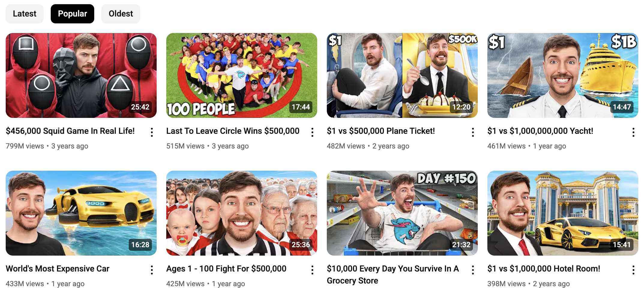Image resolution: width=644 pixels, height=288 pixels.
Task: Open more options for Last To Leave Circle video
Action: click(x=312, y=132)
